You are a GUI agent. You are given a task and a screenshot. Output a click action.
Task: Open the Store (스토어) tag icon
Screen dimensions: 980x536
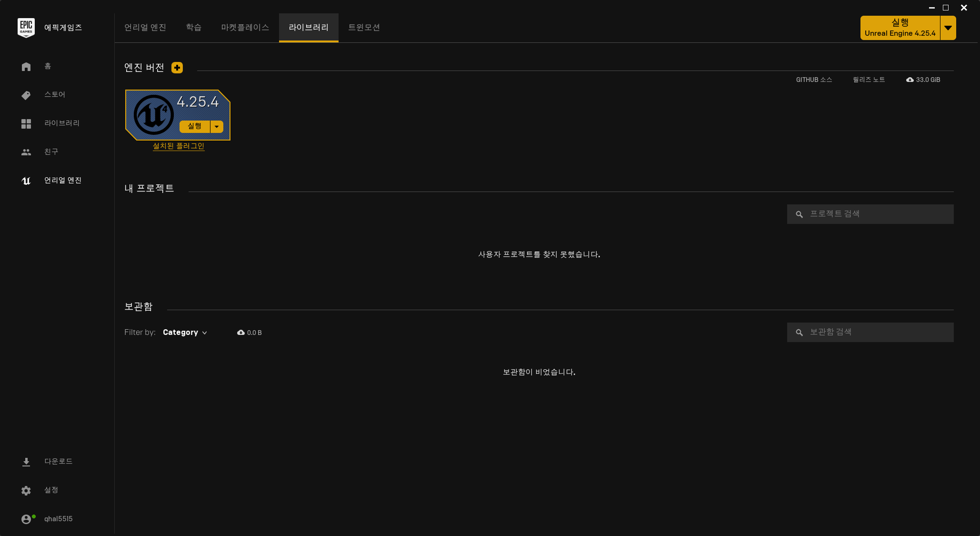[26, 95]
